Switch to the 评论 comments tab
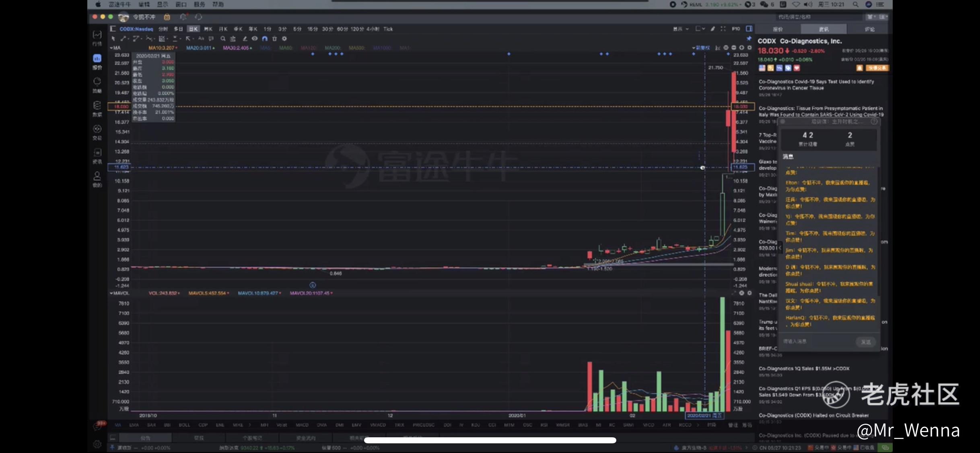Viewport: 980px width, 453px height. pyautogui.click(x=869, y=29)
